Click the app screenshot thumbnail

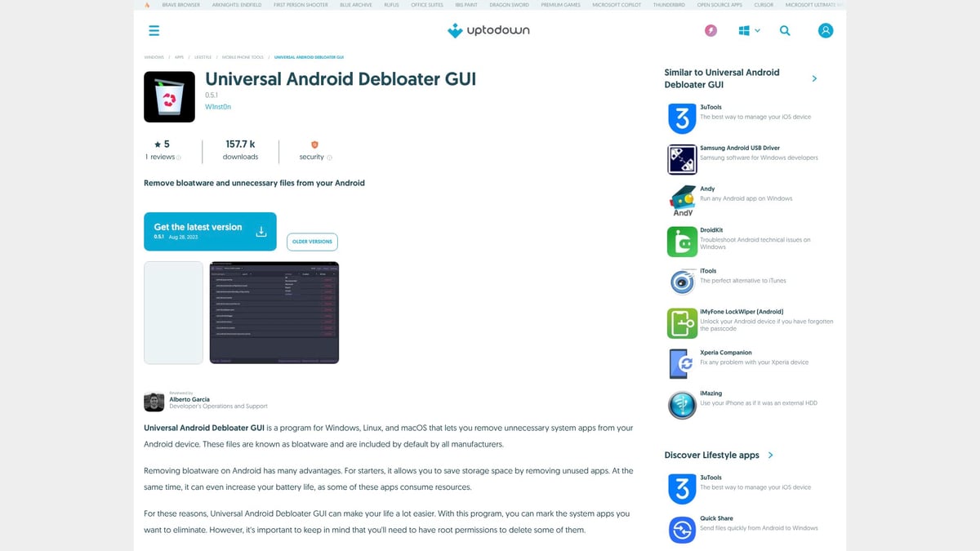coord(274,312)
